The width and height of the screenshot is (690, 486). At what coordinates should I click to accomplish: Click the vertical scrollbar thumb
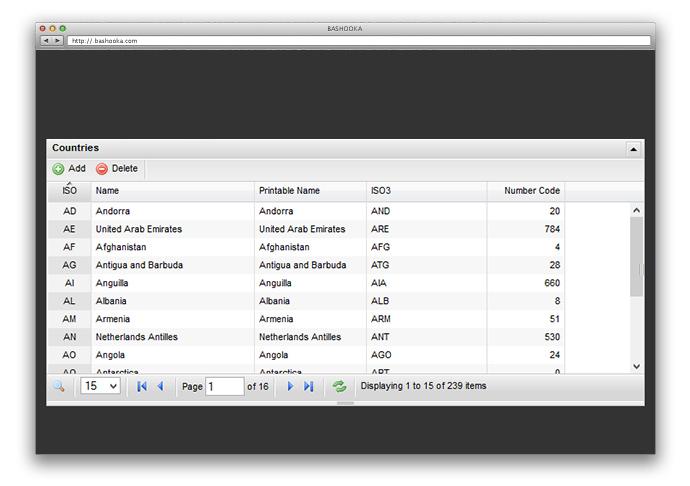(x=636, y=257)
